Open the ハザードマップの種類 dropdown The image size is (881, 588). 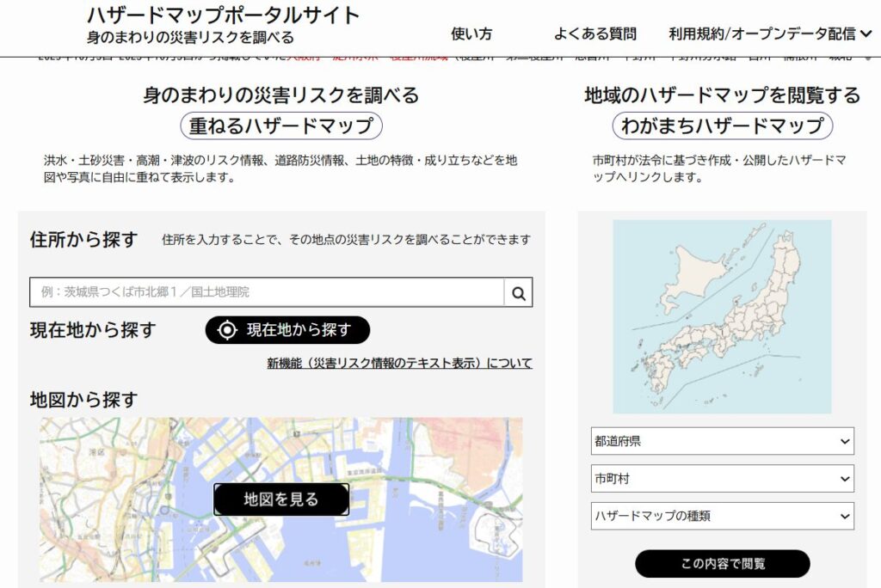(x=722, y=516)
